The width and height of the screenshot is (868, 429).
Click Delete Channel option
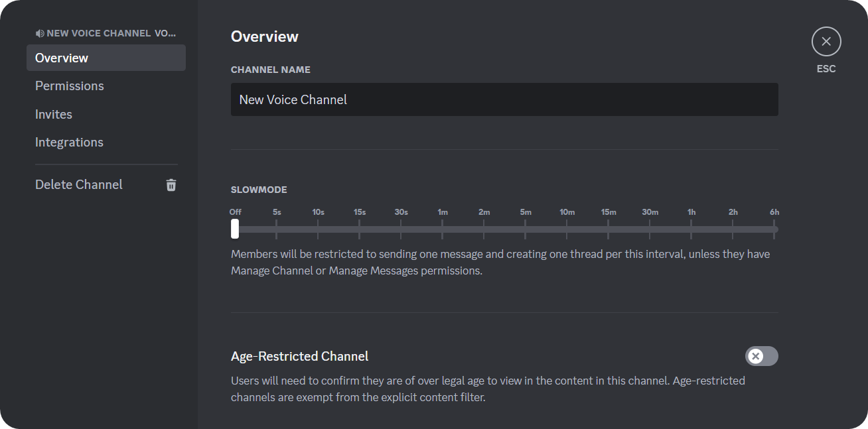78,184
